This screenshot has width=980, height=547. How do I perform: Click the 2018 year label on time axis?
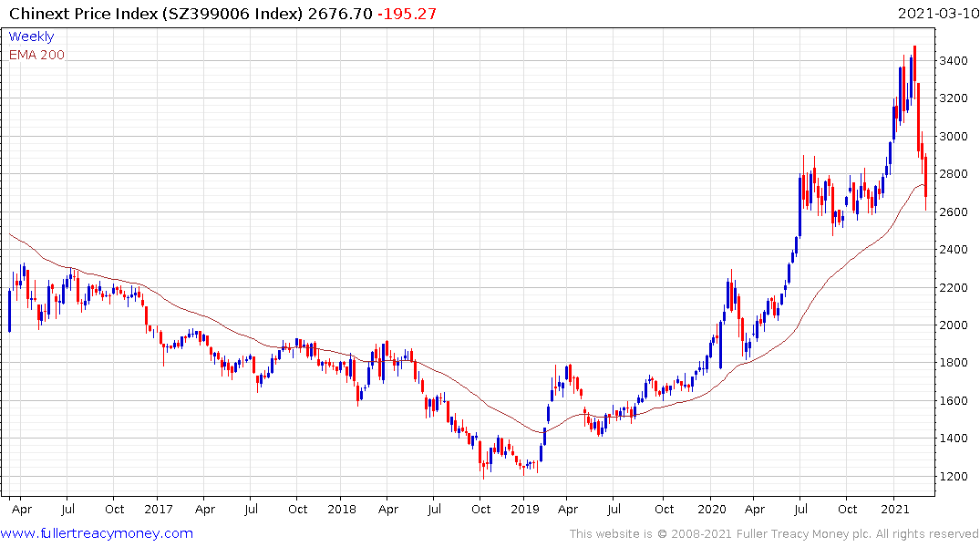[342, 509]
